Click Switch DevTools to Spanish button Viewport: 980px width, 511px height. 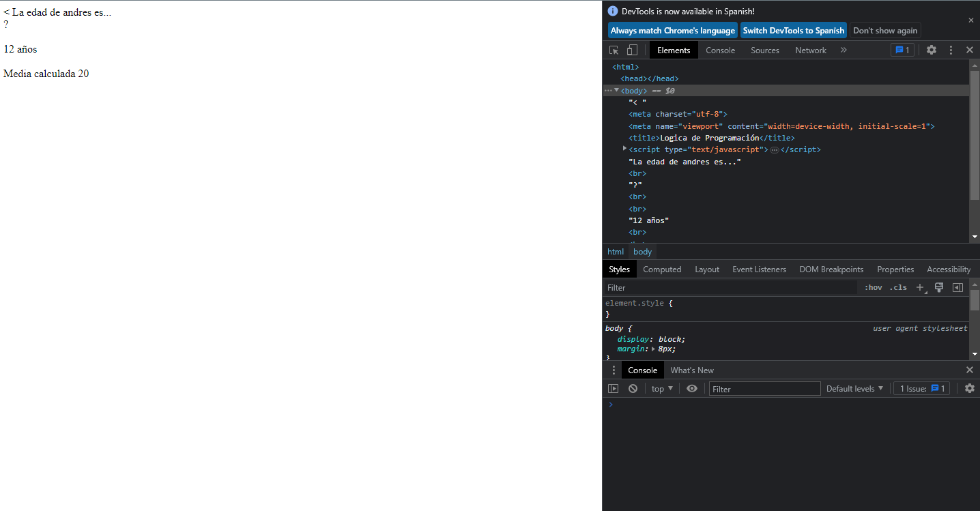point(794,30)
